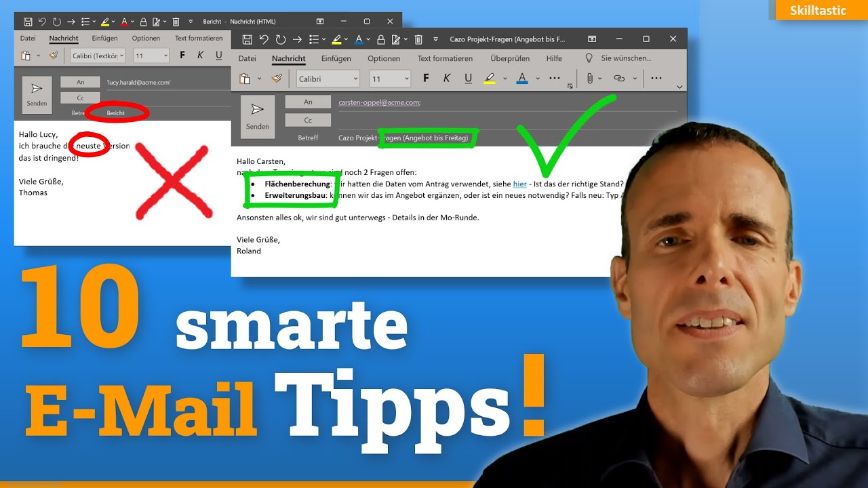
Task: Click Cc button in Cazo window
Action: pos(308,120)
